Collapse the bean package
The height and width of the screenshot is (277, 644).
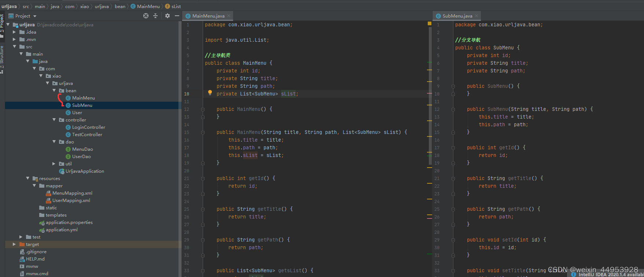54,90
